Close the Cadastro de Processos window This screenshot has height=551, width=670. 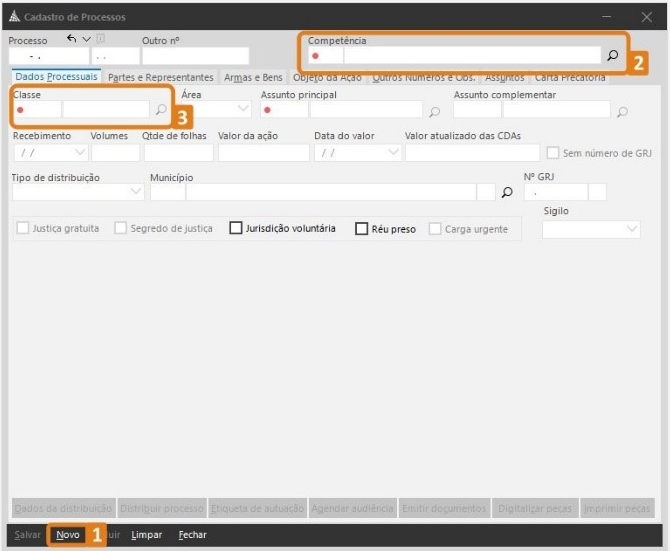point(645,17)
